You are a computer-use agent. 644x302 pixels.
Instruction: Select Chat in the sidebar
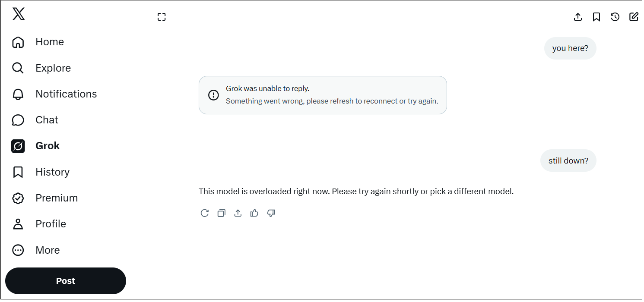point(47,120)
